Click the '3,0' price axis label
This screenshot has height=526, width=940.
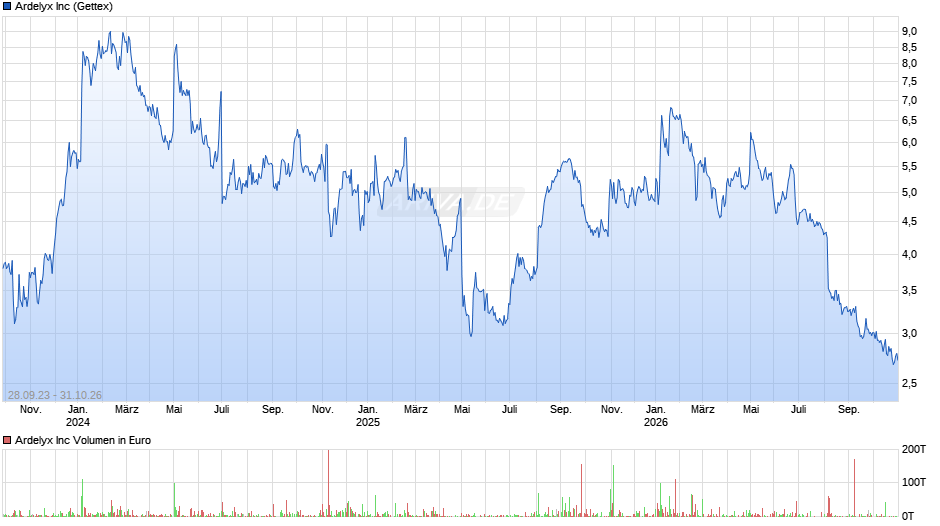909,333
